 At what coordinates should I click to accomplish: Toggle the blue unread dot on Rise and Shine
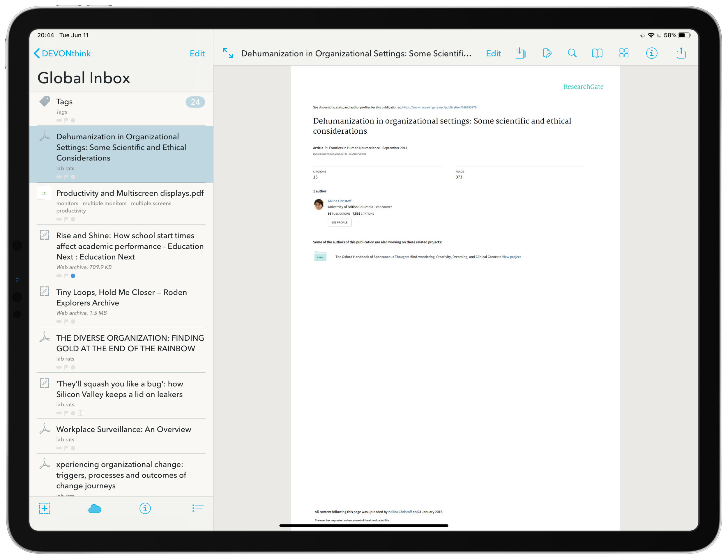coord(73,276)
